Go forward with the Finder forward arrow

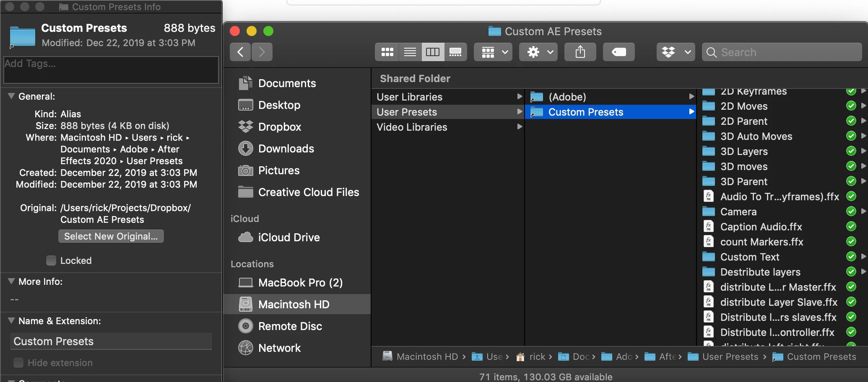coord(262,52)
